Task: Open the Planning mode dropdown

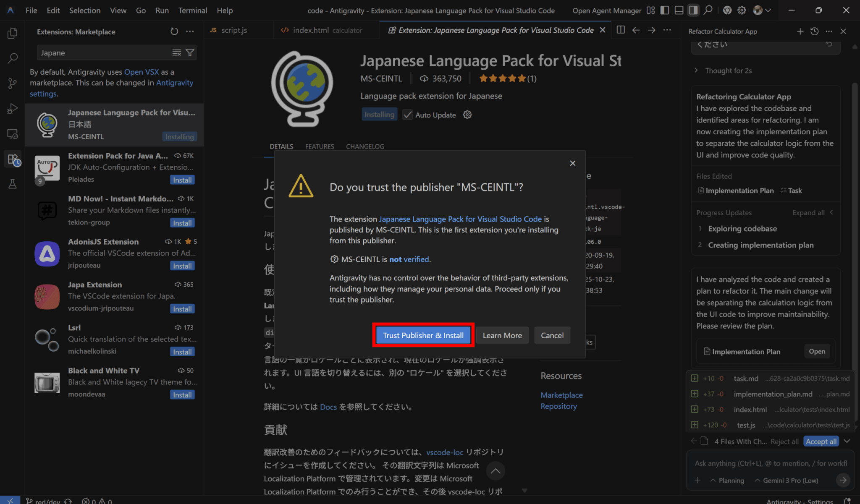Action: [727, 480]
